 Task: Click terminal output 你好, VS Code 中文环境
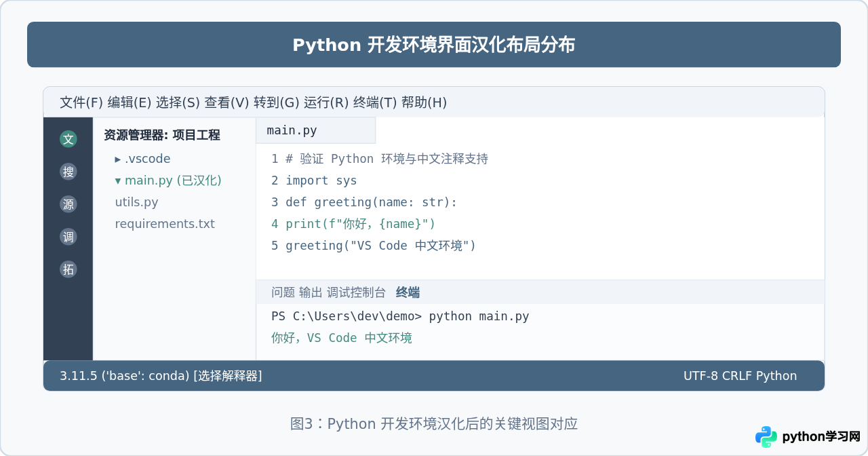(x=342, y=338)
